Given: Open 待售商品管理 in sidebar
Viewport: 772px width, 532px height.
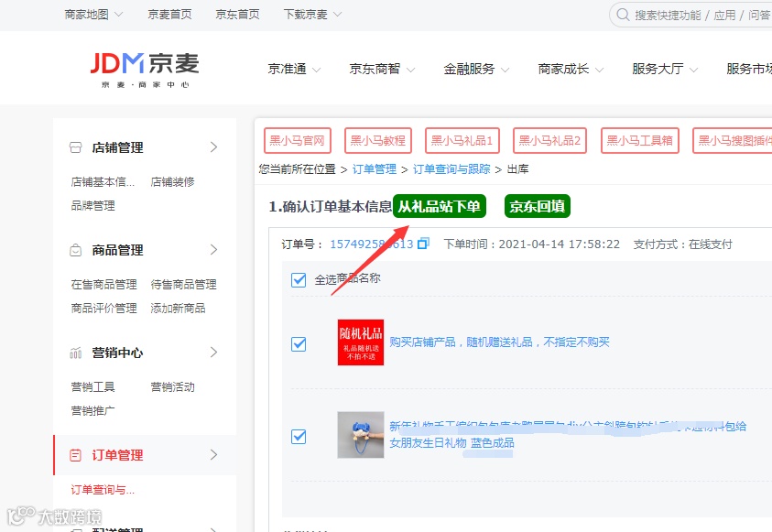Looking at the screenshot, I should pos(184,285).
